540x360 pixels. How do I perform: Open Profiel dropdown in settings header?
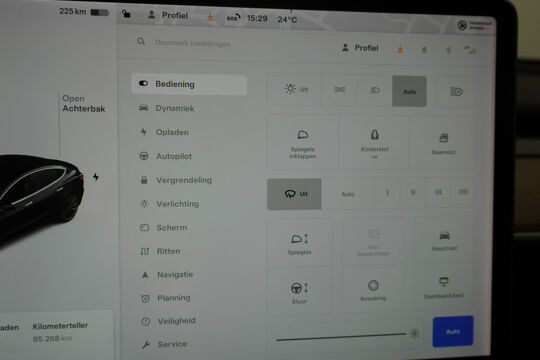point(360,48)
